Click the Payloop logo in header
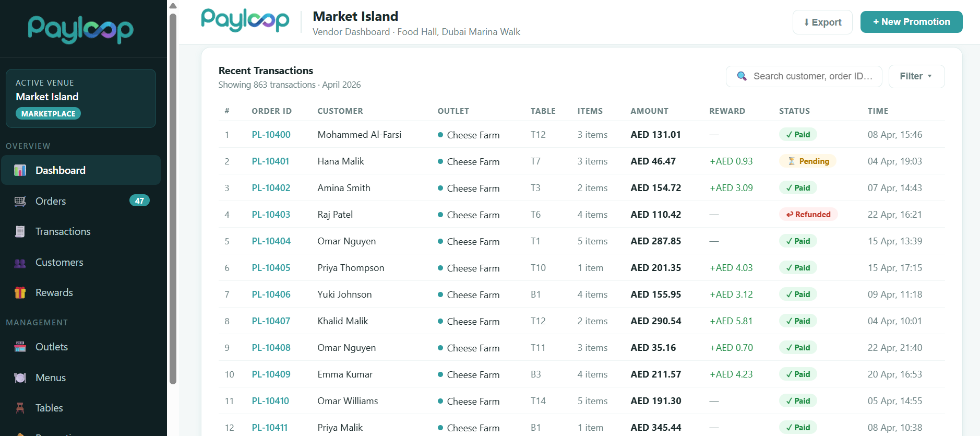This screenshot has height=436, width=980. 245,21
